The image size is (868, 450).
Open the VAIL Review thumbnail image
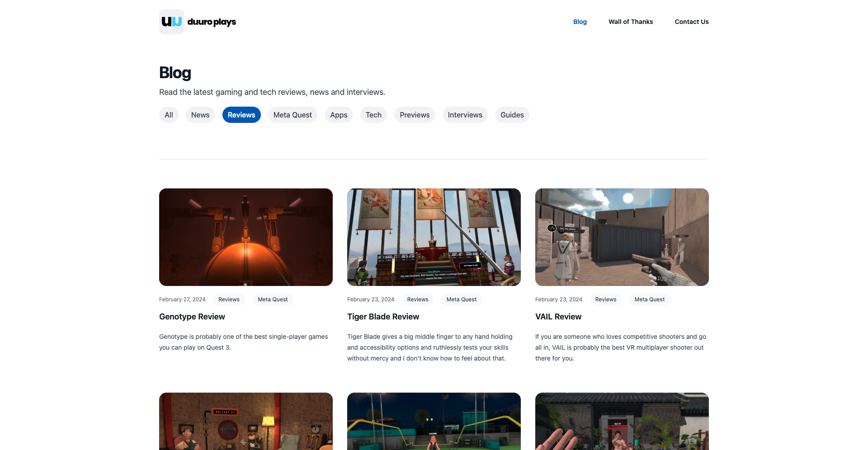pyautogui.click(x=622, y=237)
